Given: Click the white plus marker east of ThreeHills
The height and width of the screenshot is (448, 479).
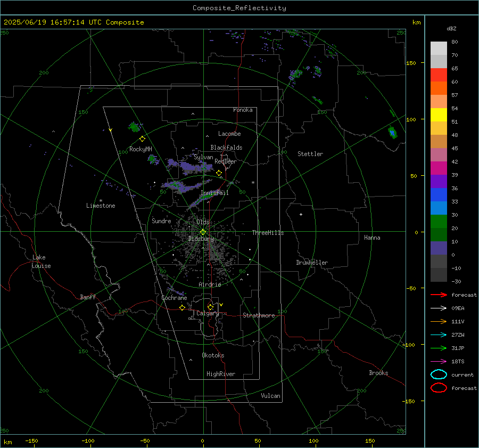Looking at the screenshot, I should 301,214.
